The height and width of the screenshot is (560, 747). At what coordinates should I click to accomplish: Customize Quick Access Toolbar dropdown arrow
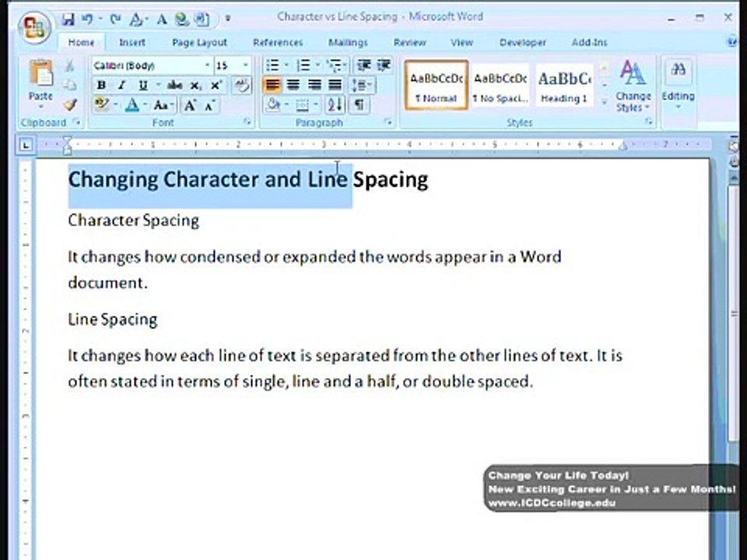pyautogui.click(x=228, y=19)
